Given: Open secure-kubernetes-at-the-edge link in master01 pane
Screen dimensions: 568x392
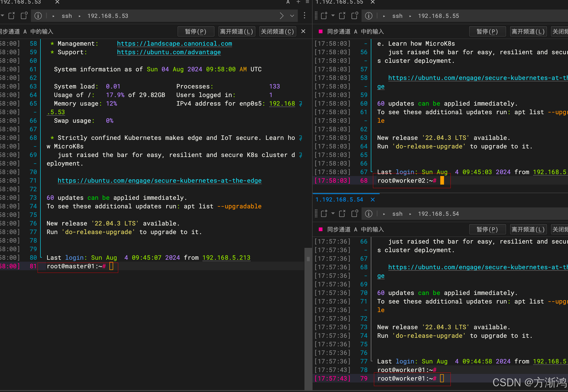Looking at the screenshot, I should [x=160, y=181].
